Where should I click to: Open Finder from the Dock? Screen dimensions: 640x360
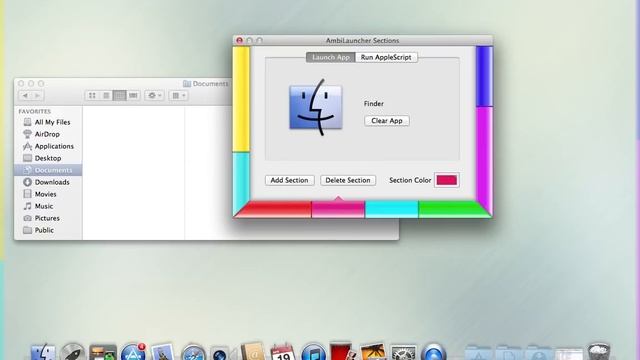43,353
